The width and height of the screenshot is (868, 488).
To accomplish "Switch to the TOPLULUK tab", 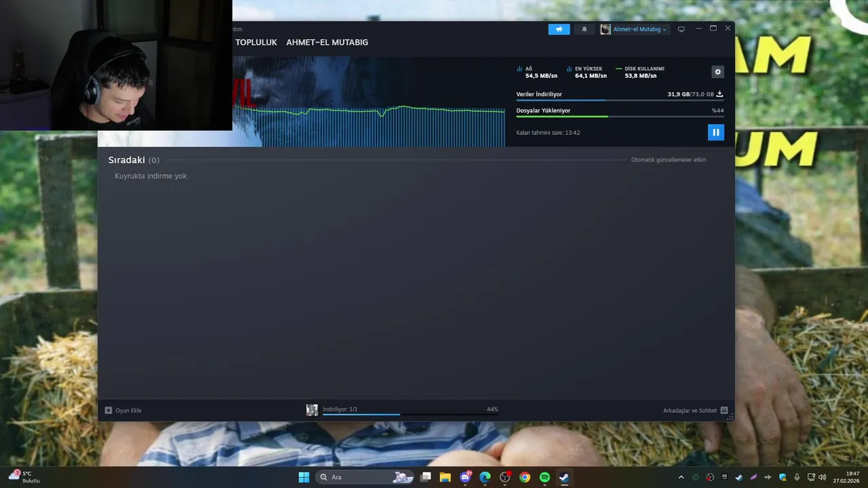I will (x=256, y=42).
